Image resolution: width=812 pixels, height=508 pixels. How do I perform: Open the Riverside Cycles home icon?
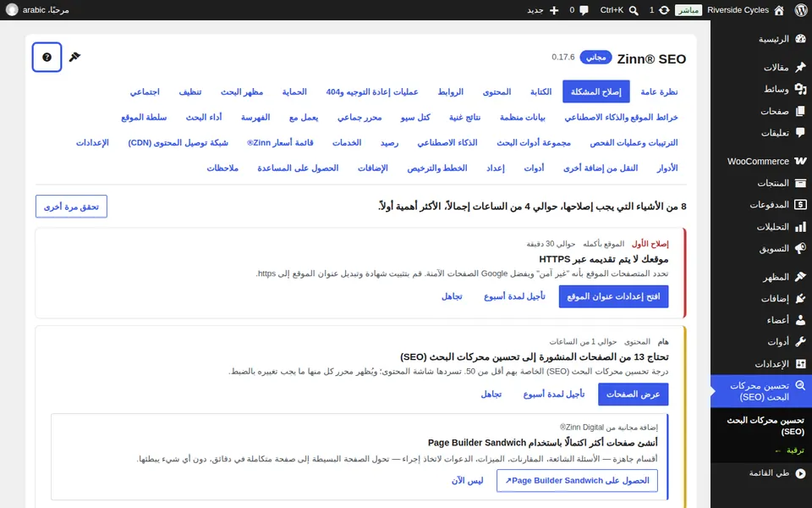click(779, 10)
